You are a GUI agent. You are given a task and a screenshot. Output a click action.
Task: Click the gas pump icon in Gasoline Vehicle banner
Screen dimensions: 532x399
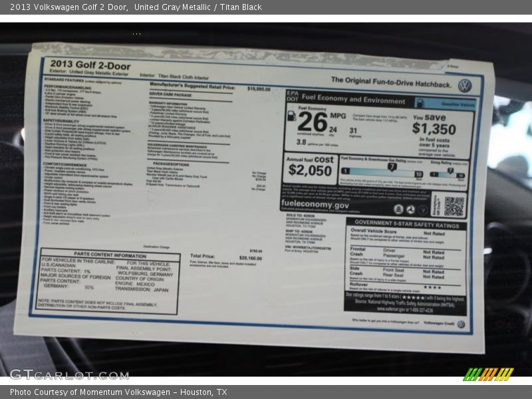click(420, 103)
